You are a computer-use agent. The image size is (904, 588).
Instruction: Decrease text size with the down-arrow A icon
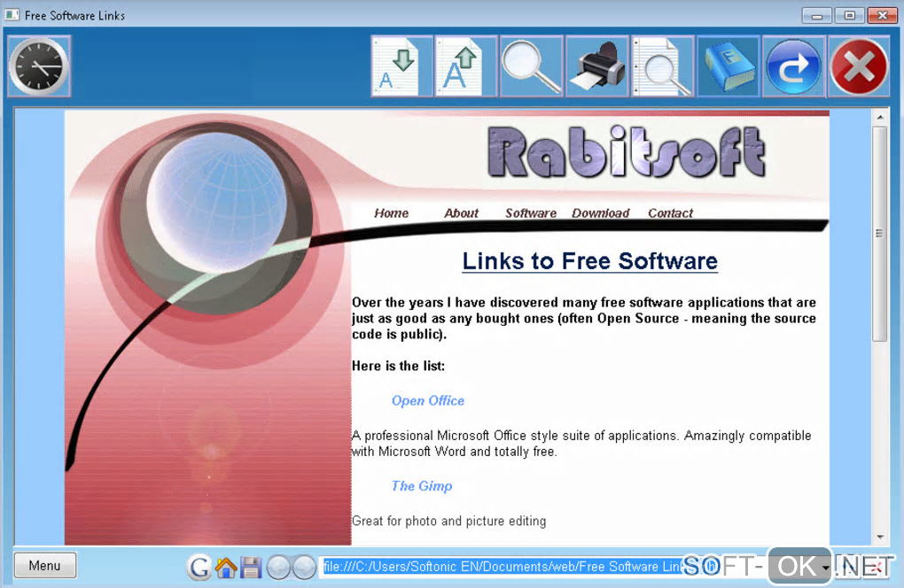pos(401,66)
